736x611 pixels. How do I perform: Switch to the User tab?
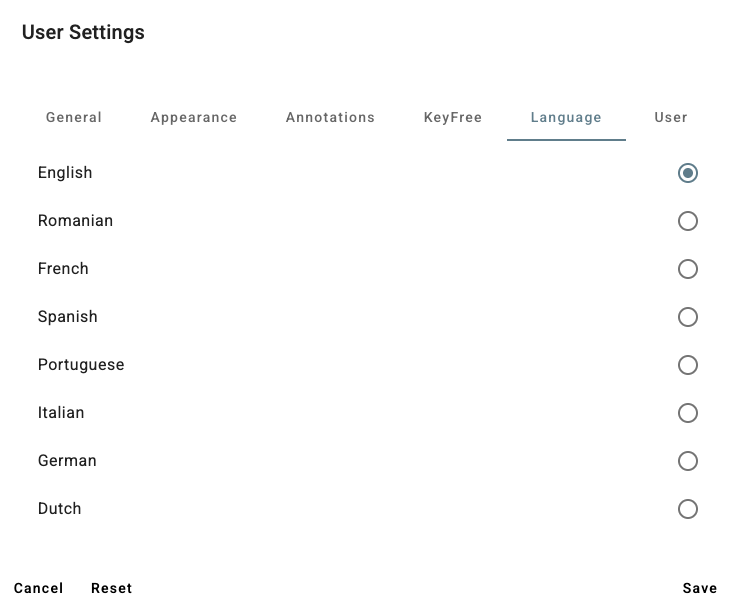pyautogui.click(x=671, y=117)
